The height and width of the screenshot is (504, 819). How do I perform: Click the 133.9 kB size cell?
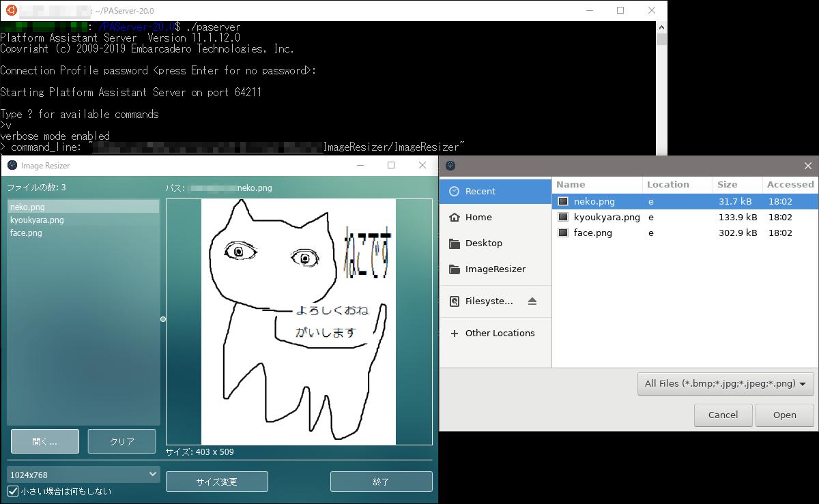pos(738,218)
